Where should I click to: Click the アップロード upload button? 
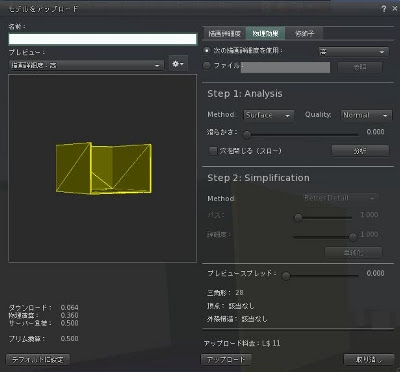click(x=226, y=359)
